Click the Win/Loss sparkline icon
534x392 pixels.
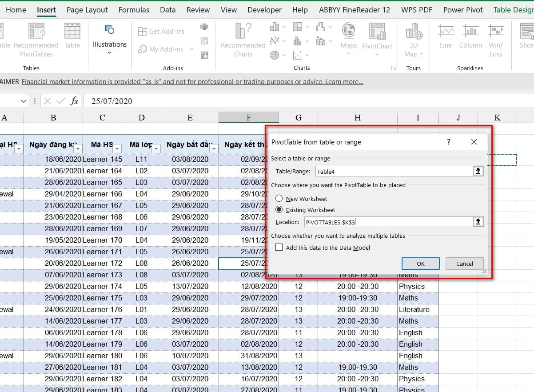(x=495, y=31)
